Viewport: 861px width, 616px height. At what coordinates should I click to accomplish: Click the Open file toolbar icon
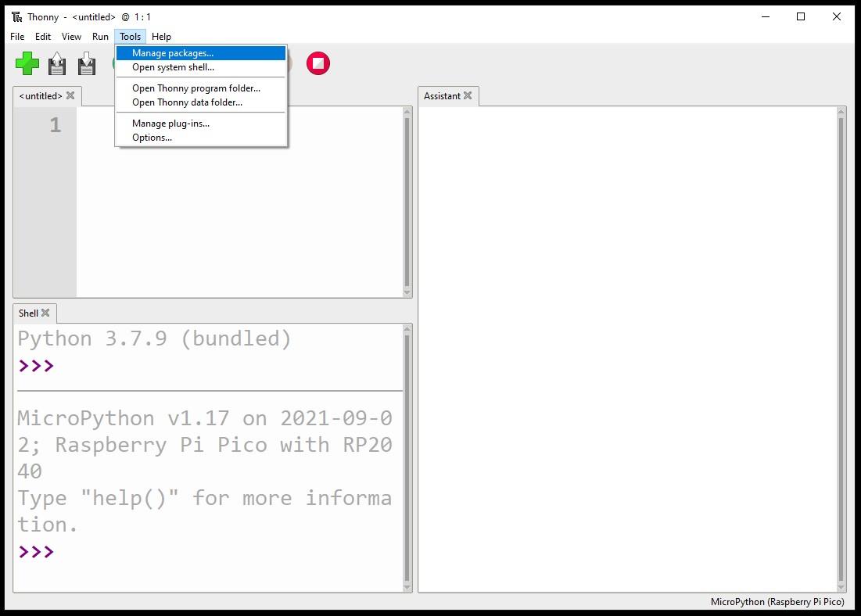[x=57, y=63]
